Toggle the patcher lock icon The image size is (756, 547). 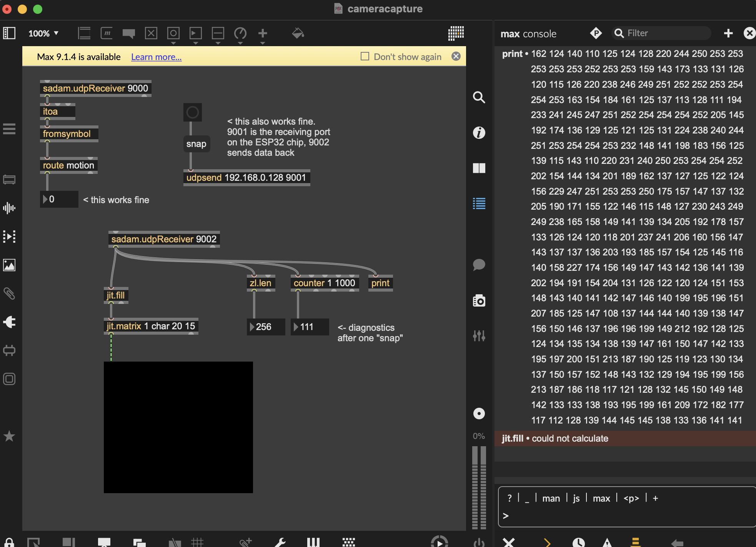point(9,542)
